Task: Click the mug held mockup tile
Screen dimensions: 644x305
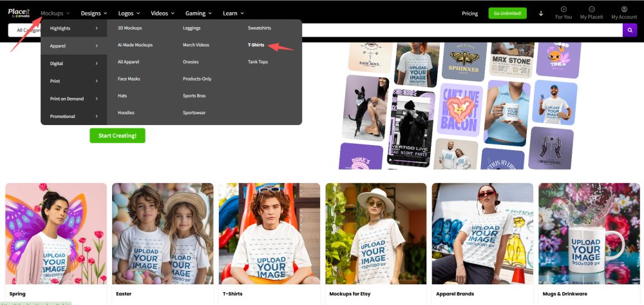Action: click(507, 113)
